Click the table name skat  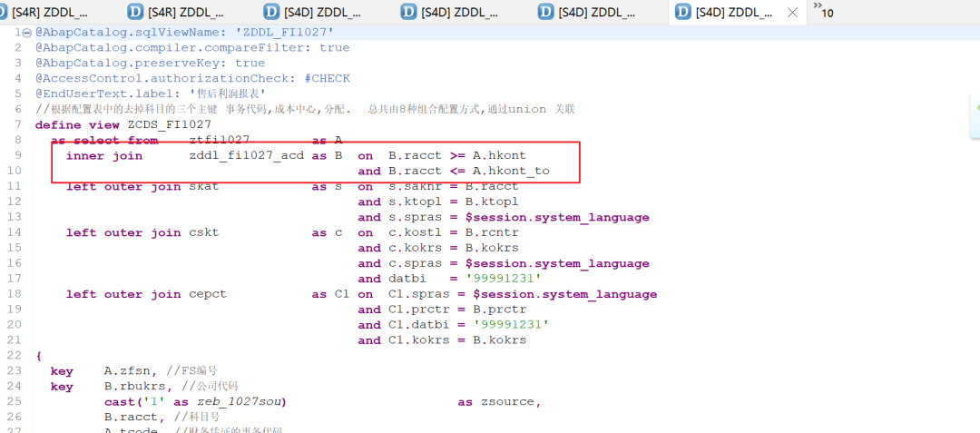click(x=204, y=186)
